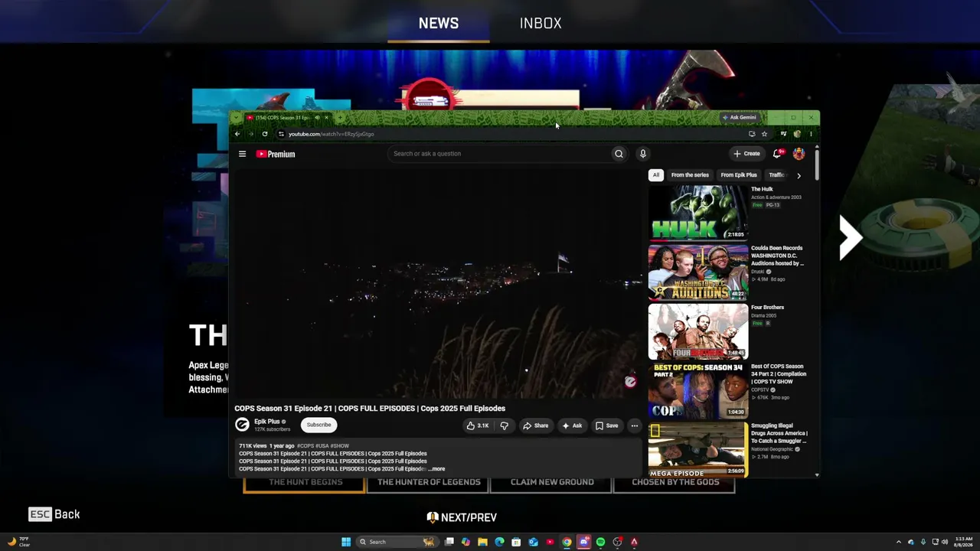Click the ESC Back button in Apex
This screenshot has width=980, height=551.
pos(54,514)
